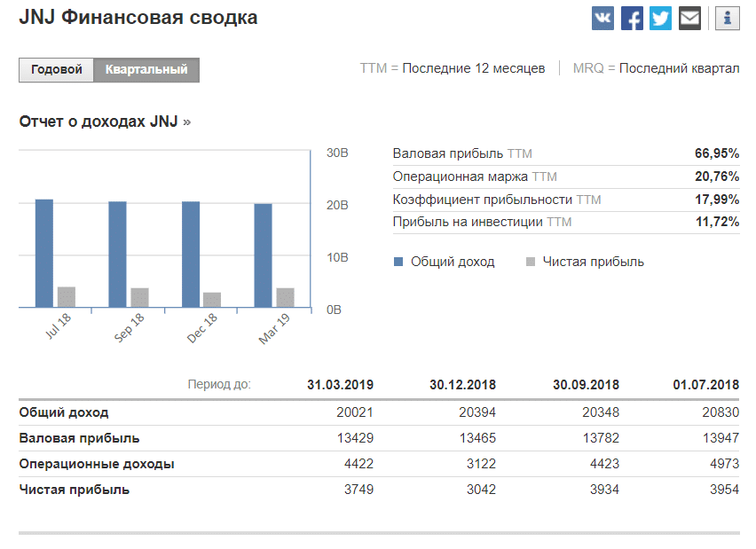
Task: Click the Sep 18 gray net income bar
Action: (140, 297)
